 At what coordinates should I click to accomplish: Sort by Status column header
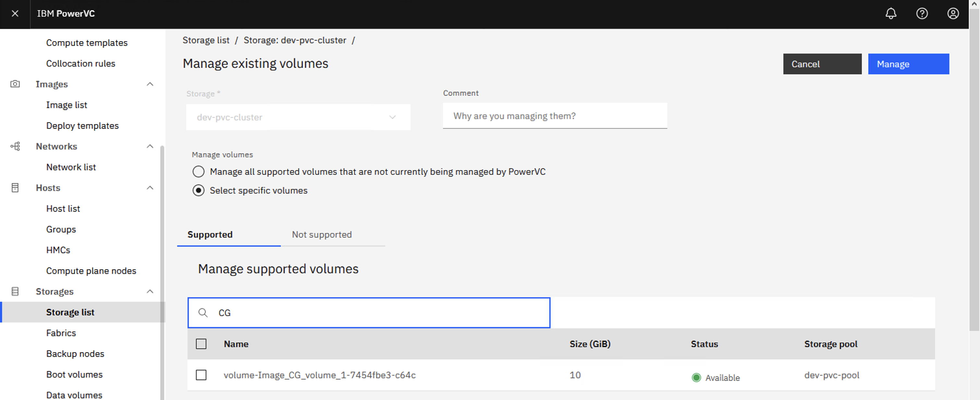pos(704,344)
